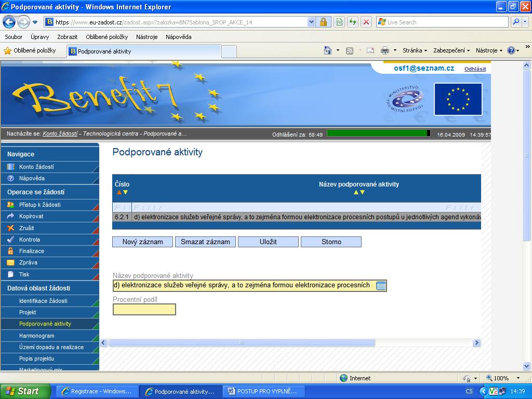Select the 6.2.1 activity row
532x399 pixels.
[x=297, y=217]
